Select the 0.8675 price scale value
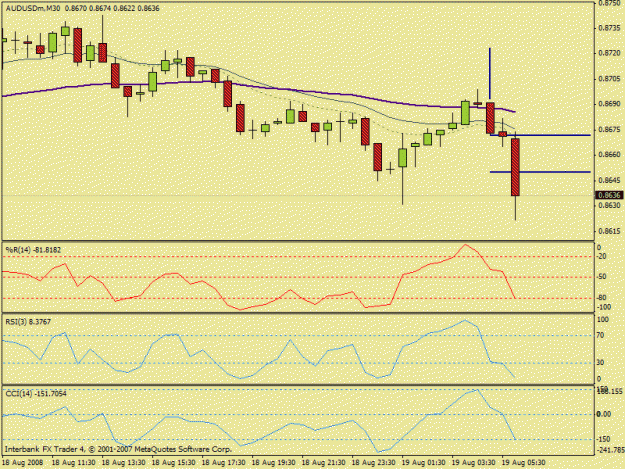 tap(609, 130)
